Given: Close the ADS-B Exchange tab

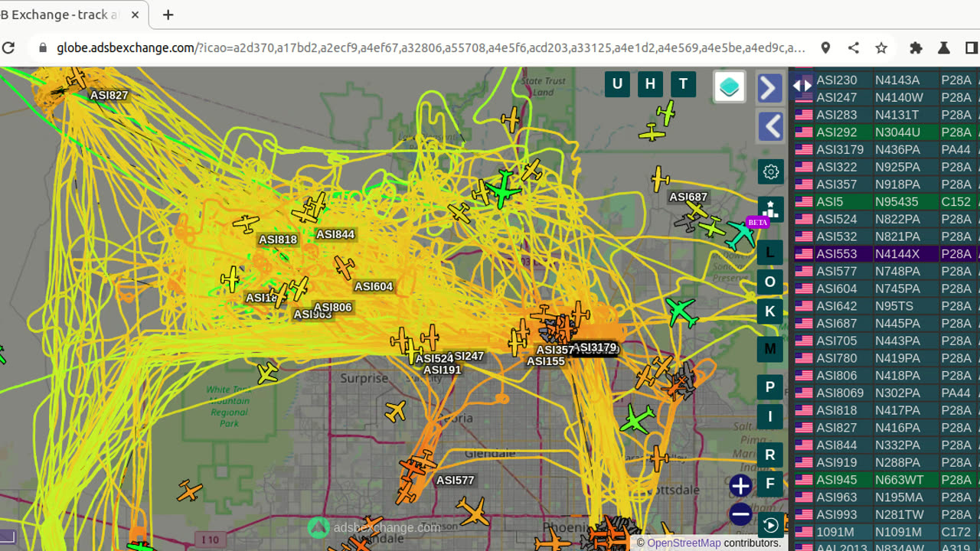Looking at the screenshot, I should [136, 15].
